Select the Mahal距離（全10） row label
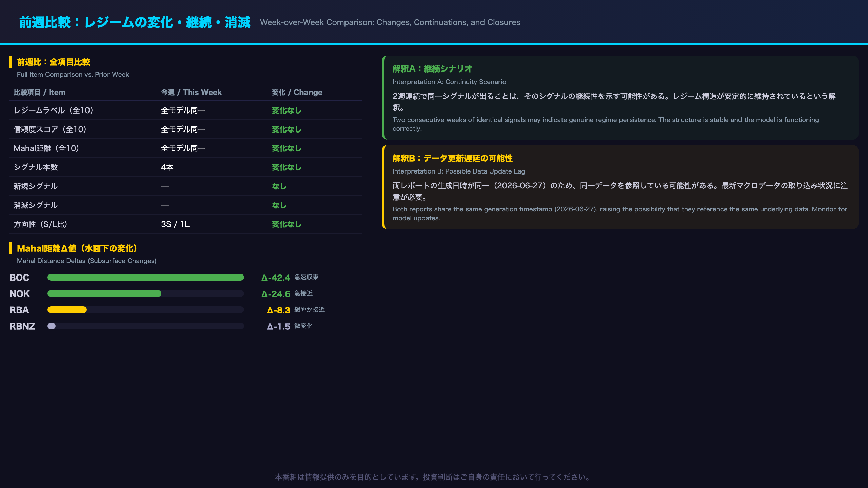The width and height of the screenshot is (868, 488). click(46, 148)
